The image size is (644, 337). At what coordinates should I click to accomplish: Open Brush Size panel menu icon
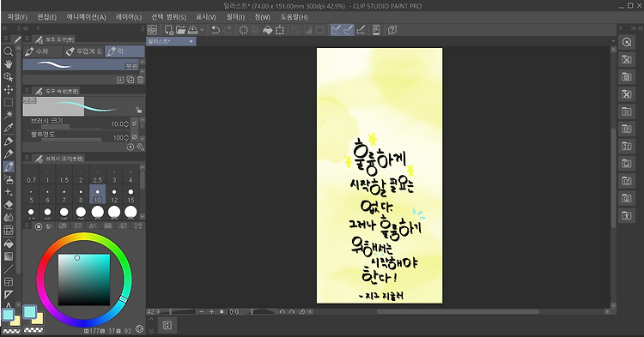pos(27,158)
